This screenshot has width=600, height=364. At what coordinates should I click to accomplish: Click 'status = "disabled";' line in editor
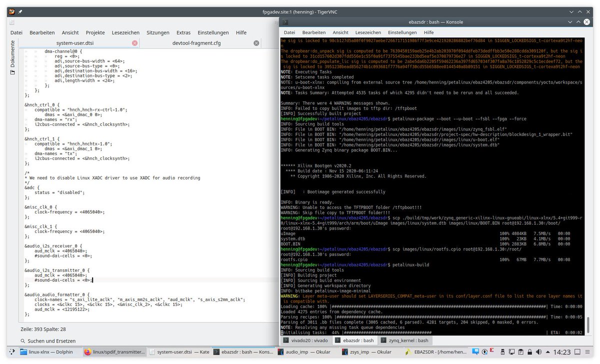(59, 192)
